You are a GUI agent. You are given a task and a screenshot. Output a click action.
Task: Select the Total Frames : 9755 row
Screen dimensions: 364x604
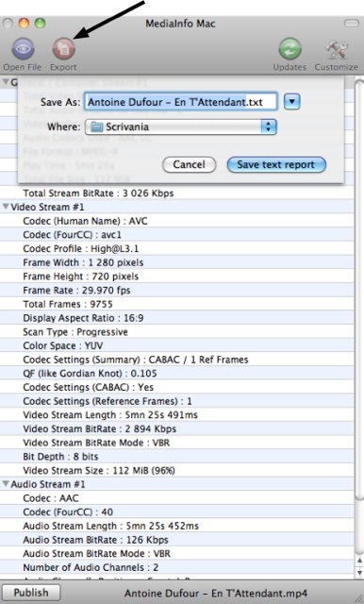click(x=176, y=304)
